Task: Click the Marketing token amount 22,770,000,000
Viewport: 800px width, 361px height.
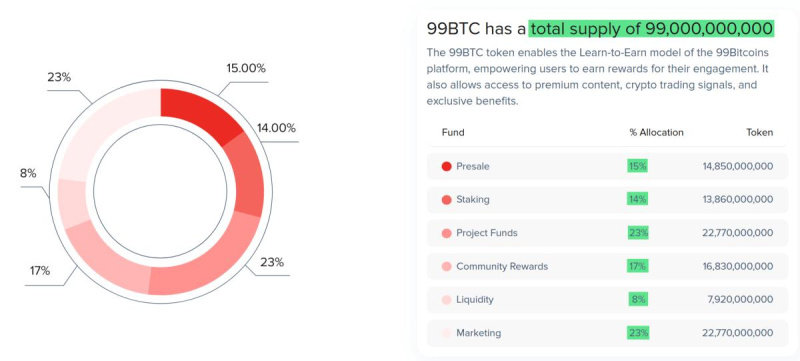Action: coord(738,333)
